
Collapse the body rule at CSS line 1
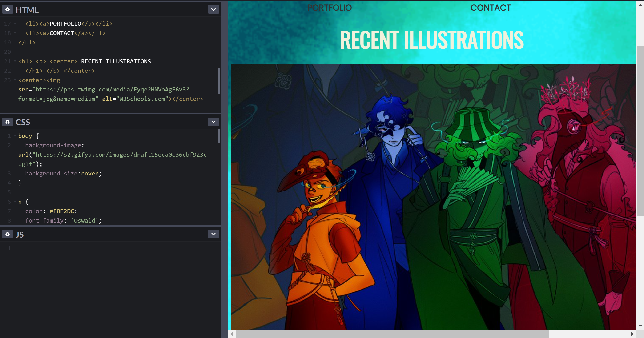[15, 136]
